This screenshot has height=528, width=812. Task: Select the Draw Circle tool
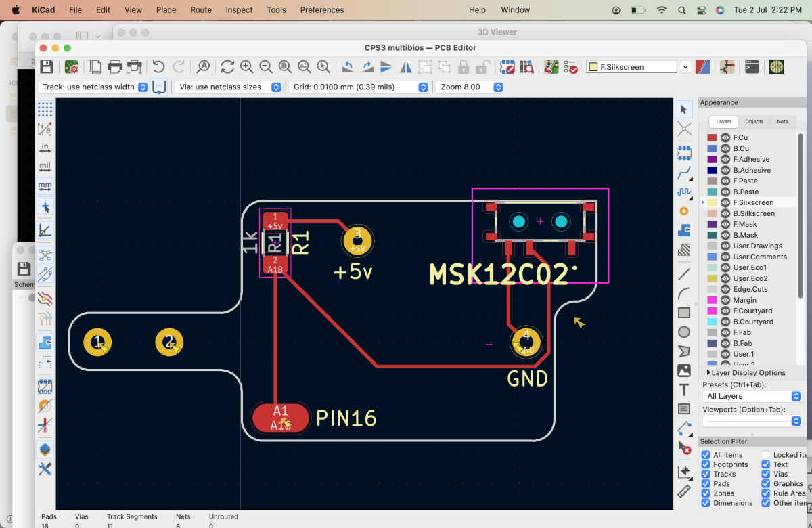click(x=684, y=332)
